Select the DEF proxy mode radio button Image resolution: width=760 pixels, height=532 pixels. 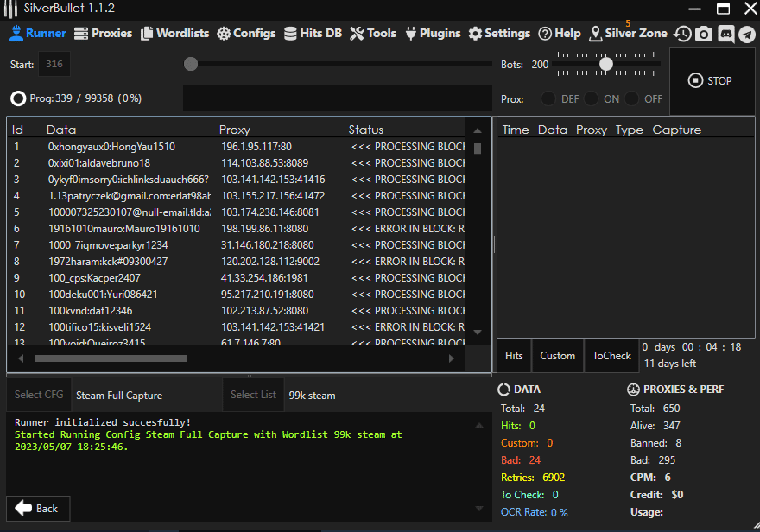(x=548, y=98)
